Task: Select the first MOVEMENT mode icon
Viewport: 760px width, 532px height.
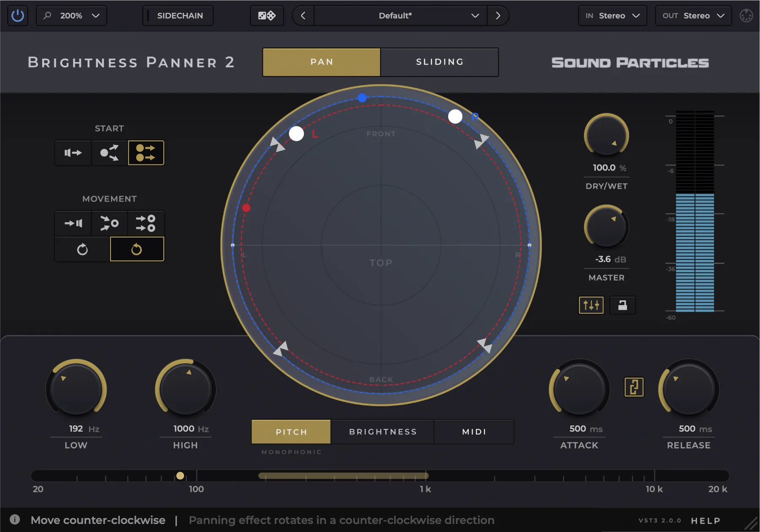Action: [73, 223]
